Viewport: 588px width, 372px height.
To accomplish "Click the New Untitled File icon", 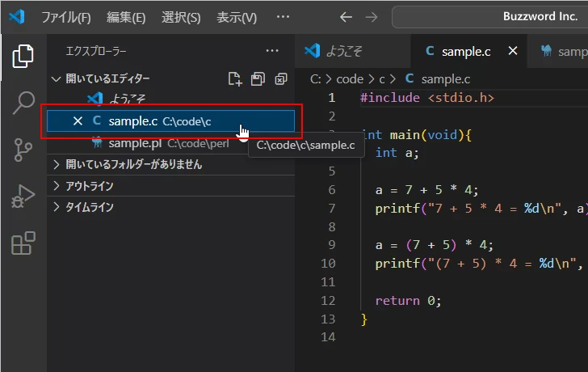I will pos(235,78).
